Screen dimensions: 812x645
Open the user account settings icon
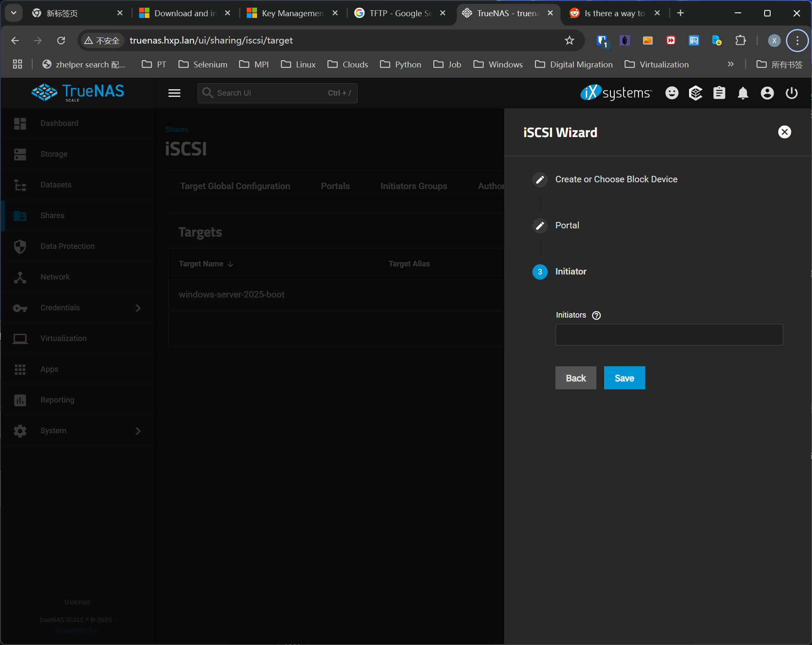767,93
